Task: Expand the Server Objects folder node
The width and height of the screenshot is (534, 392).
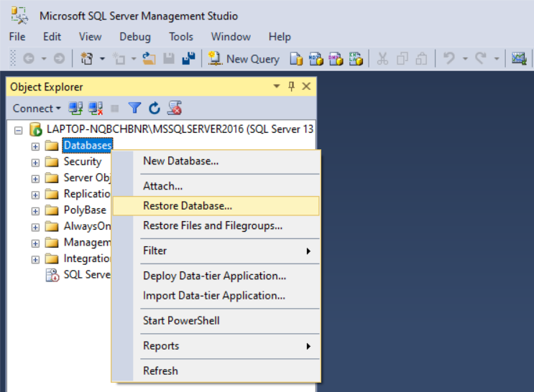Action: (x=35, y=179)
